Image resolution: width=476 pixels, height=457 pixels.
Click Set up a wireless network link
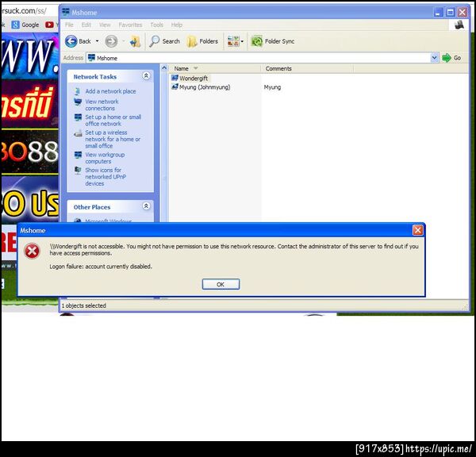[113, 139]
